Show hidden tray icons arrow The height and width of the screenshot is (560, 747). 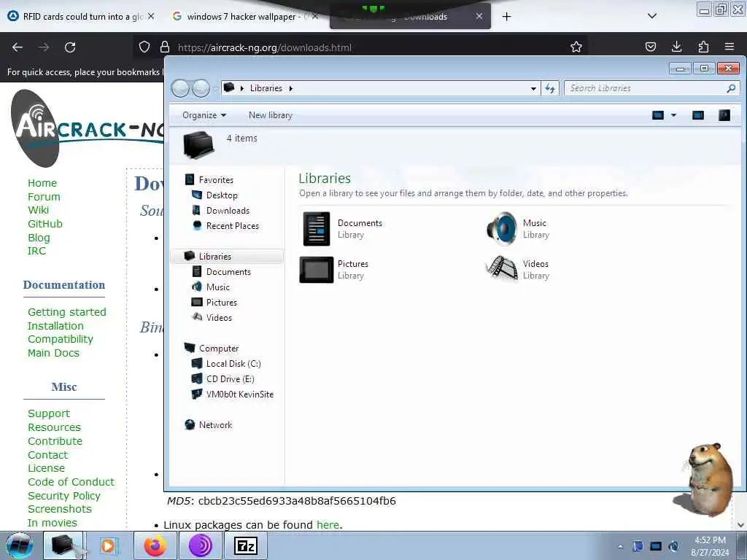(620, 546)
